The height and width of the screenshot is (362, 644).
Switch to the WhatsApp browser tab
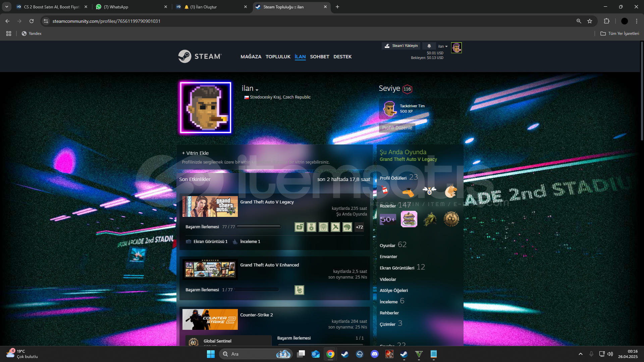pyautogui.click(x=131, y=7)
